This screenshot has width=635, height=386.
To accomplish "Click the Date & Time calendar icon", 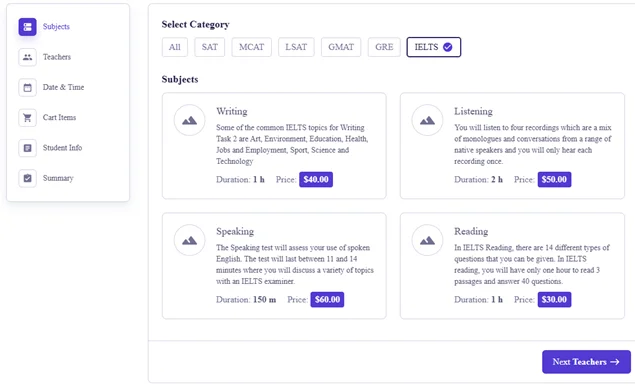I will tap(28, 87).
